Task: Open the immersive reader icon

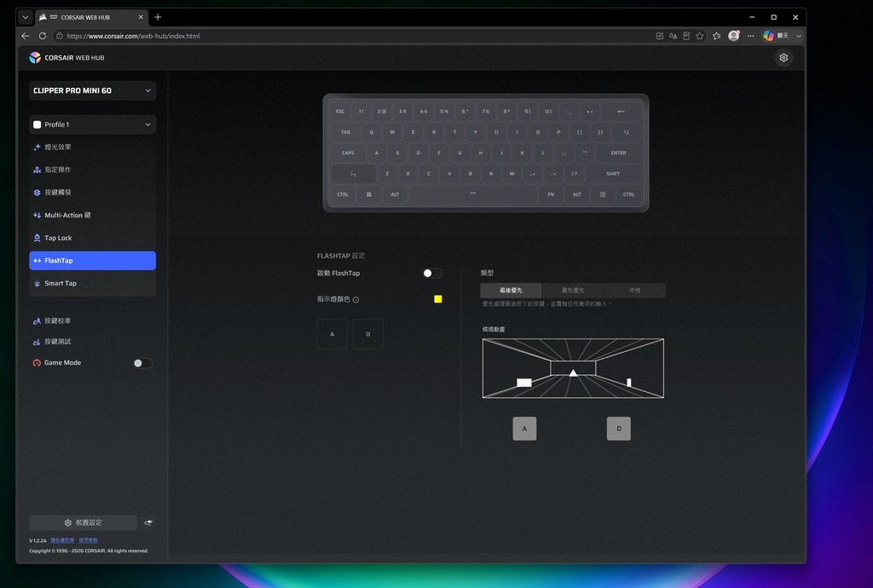Action: click(686, 36)
